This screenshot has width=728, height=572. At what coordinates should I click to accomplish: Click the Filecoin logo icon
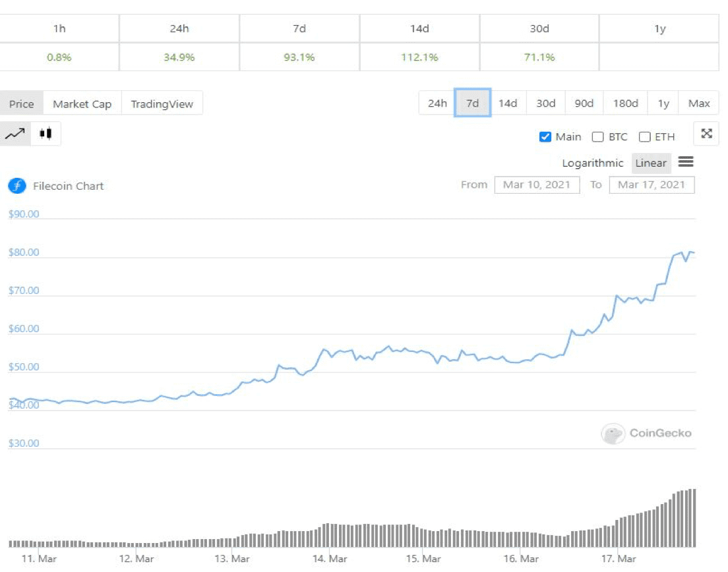(17, 186)
